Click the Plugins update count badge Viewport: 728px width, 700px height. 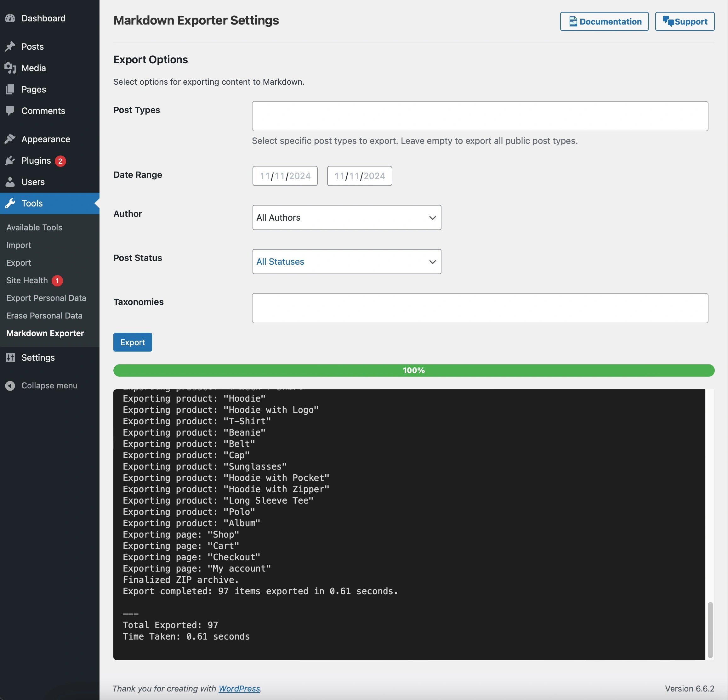60,161
